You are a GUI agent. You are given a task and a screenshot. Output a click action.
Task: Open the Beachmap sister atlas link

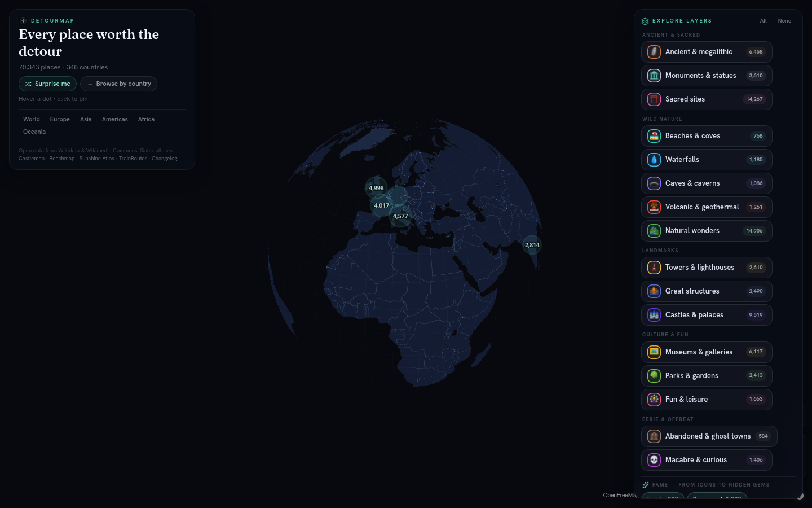pyautogui.click(x=62, y=159)
